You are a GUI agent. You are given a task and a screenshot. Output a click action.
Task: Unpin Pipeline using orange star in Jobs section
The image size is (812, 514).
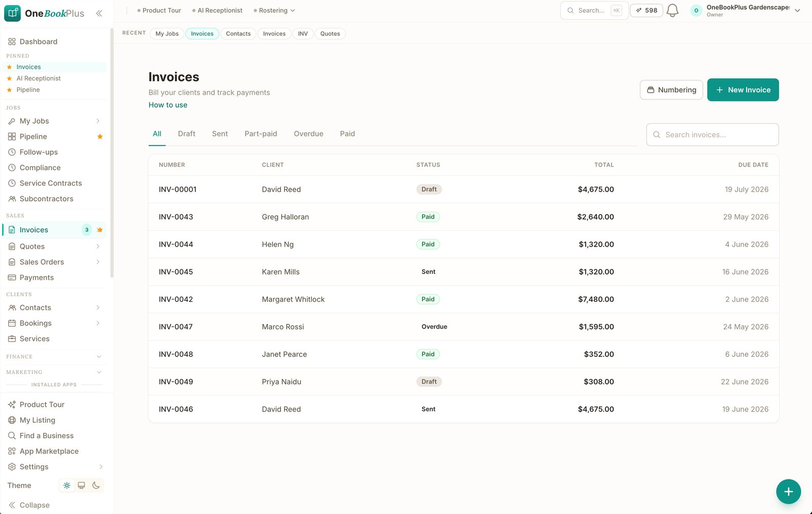(100, 136)
